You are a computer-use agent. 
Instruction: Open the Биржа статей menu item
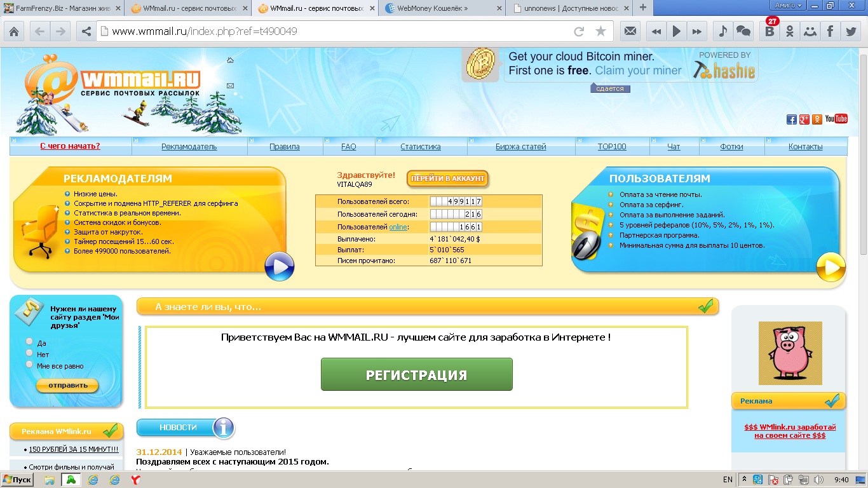[x=520, y=147]
